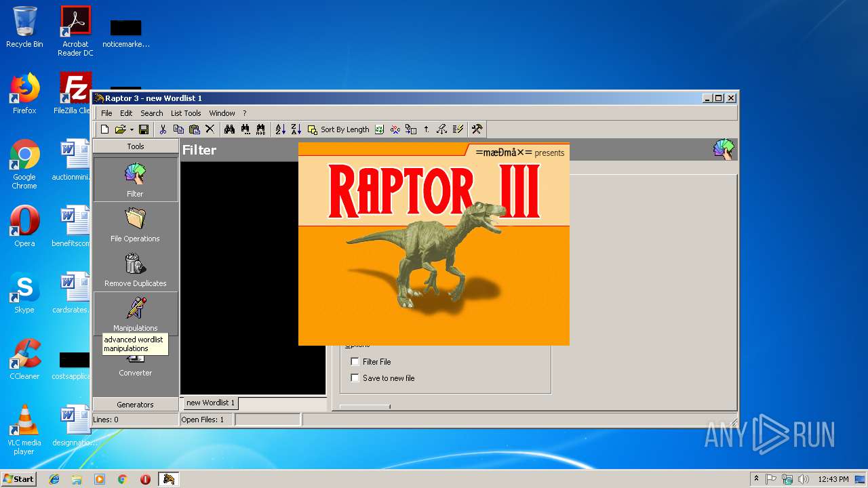
Task: Open the Skype desktop icon
Action: (x=24, y=293)
